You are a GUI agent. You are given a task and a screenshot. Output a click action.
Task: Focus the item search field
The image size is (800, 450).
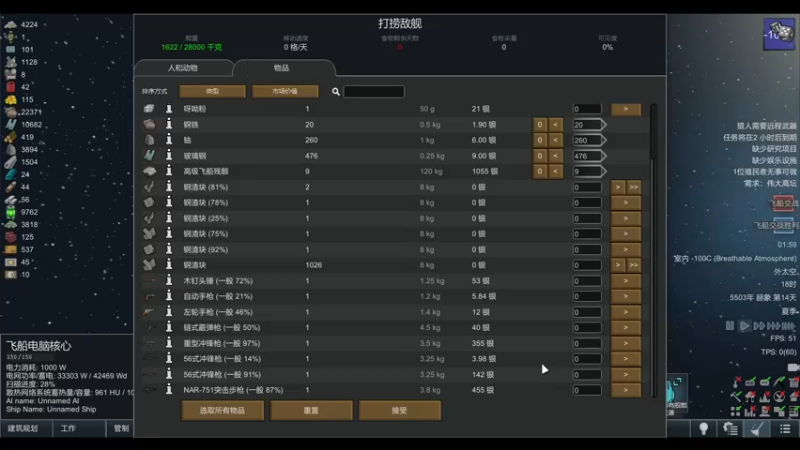374,92
